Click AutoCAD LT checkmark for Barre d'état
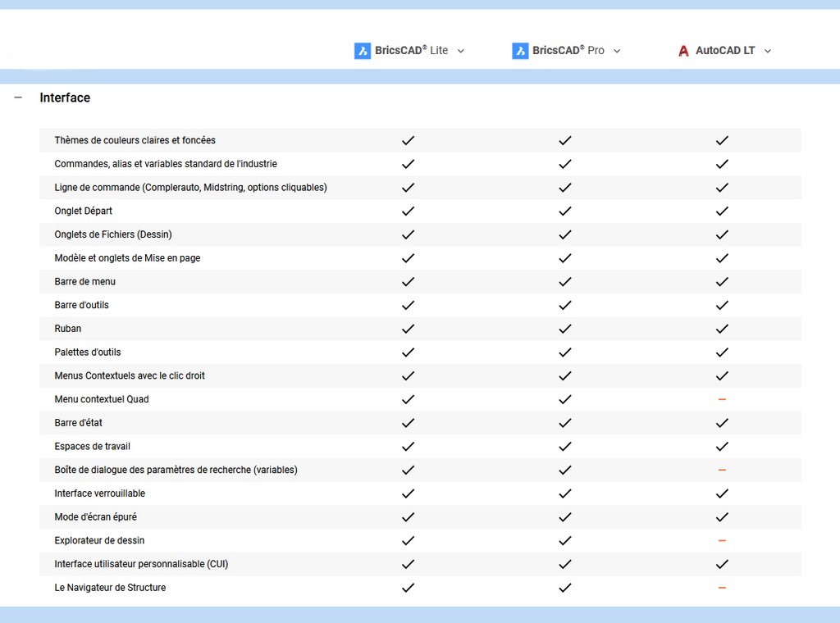 pyautogui.click(x=722, y=423)
